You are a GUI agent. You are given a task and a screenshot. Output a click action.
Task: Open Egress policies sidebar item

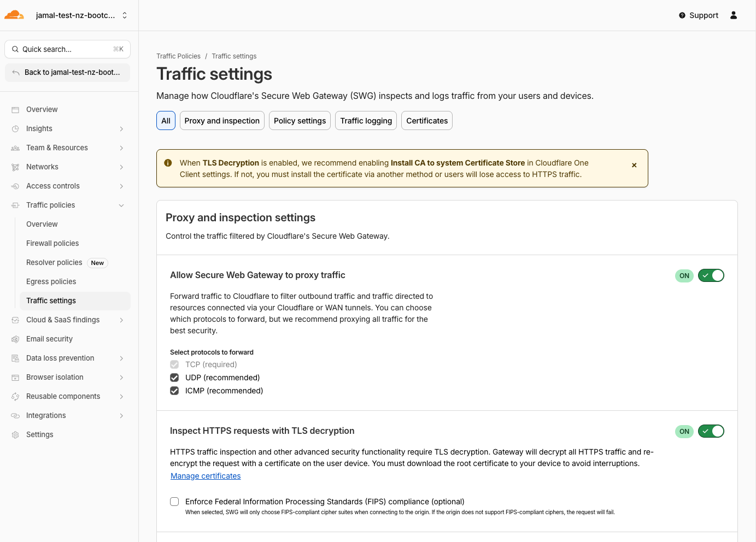click(x=75, y=281)
